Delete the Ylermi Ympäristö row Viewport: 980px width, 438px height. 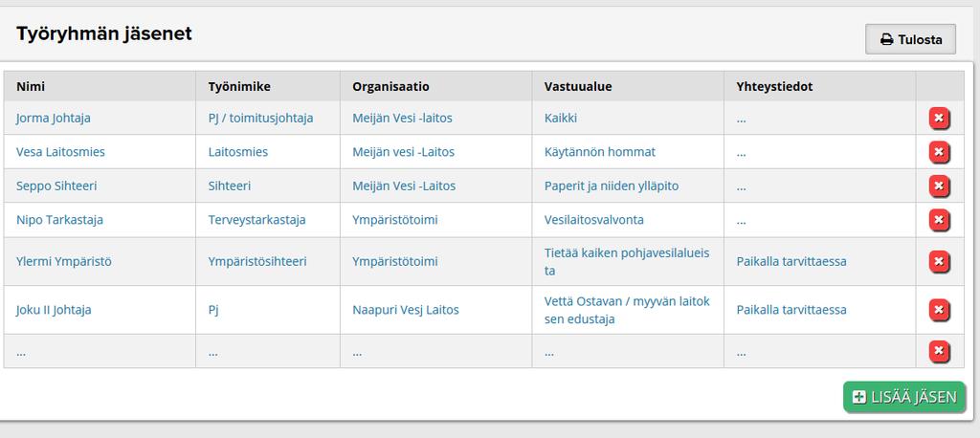tap(939, 262)
